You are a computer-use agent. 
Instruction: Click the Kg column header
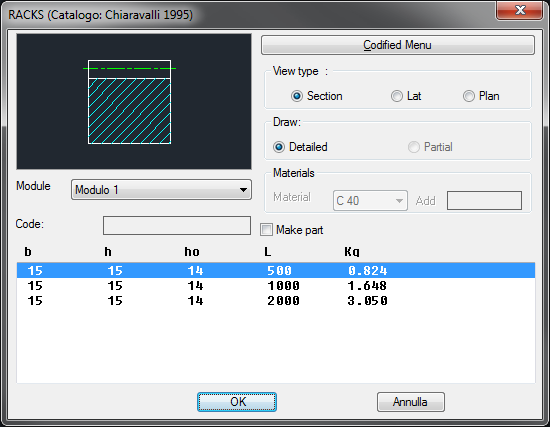point(352,252)
